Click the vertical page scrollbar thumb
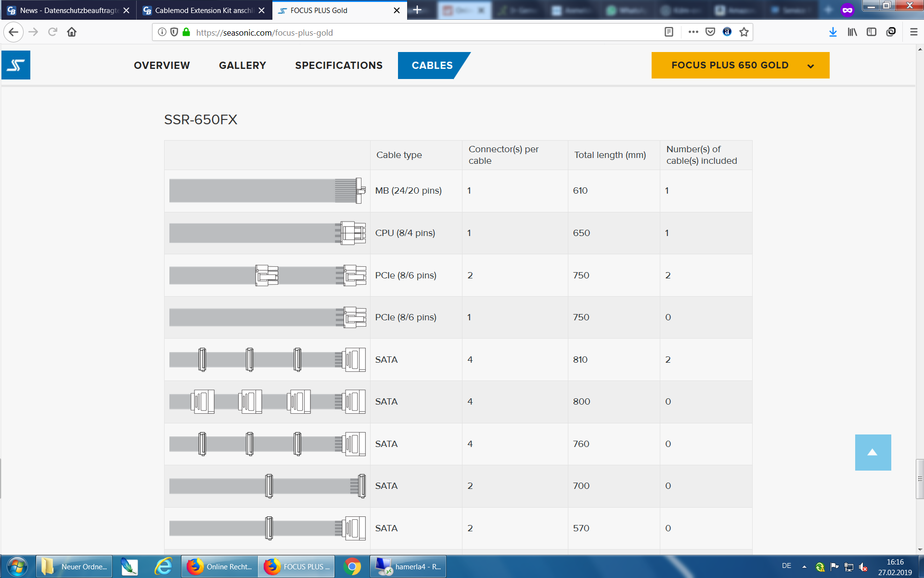The width and height of the screenshot is (924, 578). [920, 479]
